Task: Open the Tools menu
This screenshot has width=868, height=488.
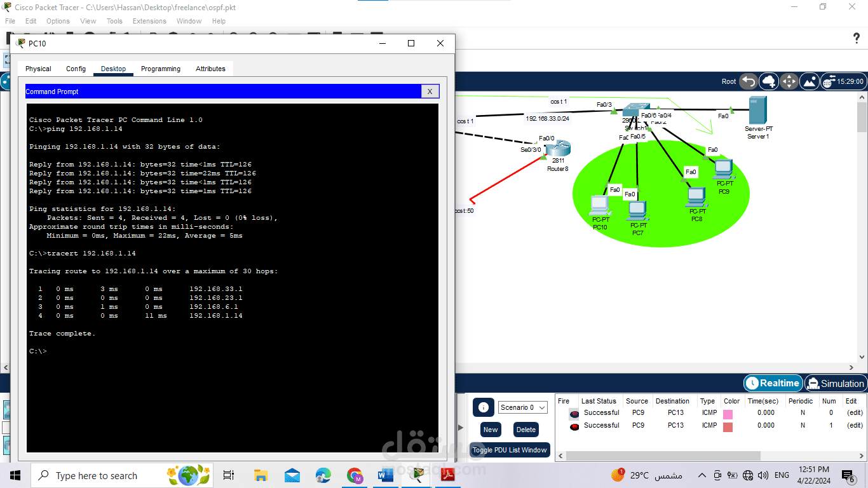Action: pyautogui.click(x=114, y=21)
